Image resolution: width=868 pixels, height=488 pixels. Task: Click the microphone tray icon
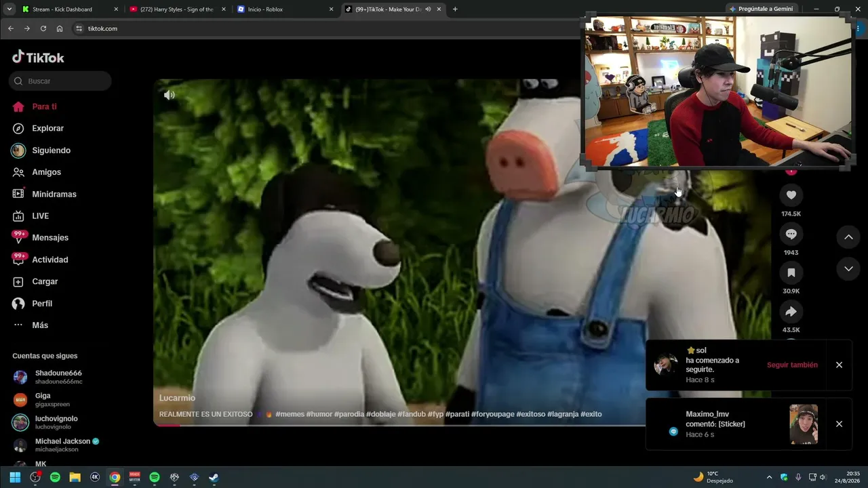[798, 477]
